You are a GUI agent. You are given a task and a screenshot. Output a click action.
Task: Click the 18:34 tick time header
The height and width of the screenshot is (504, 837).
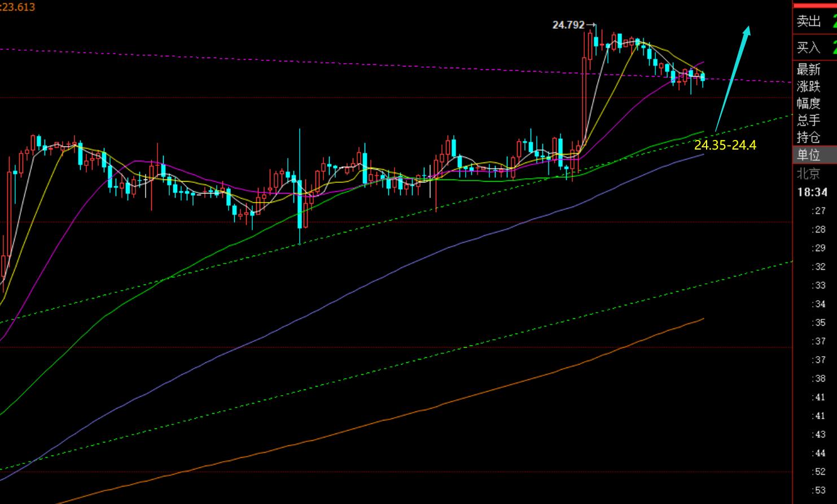[813, 192]
